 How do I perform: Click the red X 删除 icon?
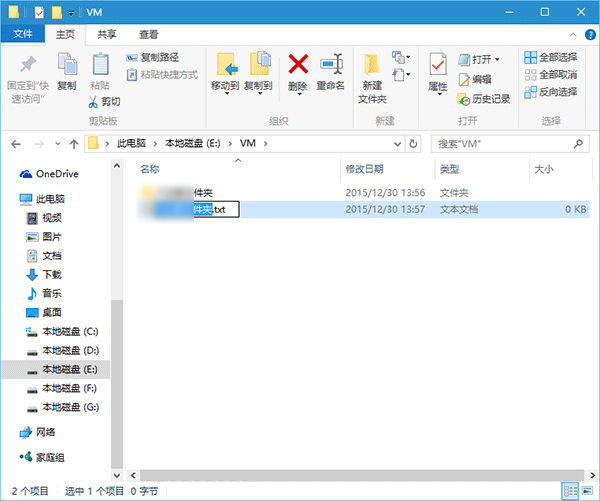pyautogui.click(x=298, y=64)
